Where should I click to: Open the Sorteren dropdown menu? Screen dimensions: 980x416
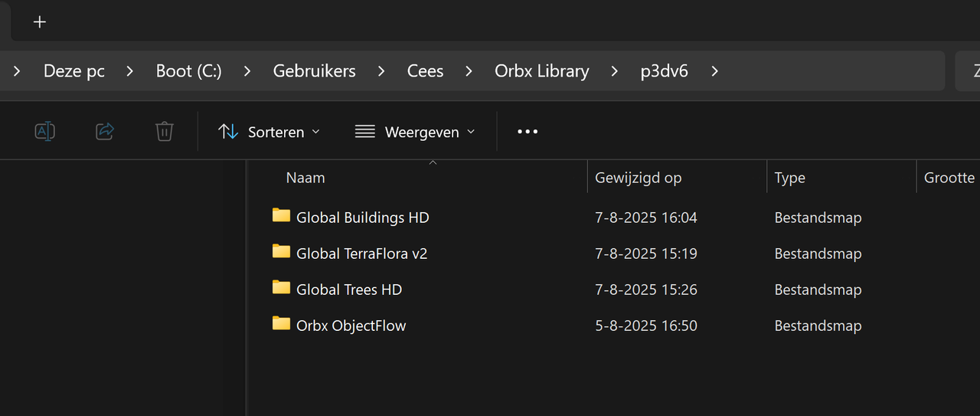pos(269,132)
